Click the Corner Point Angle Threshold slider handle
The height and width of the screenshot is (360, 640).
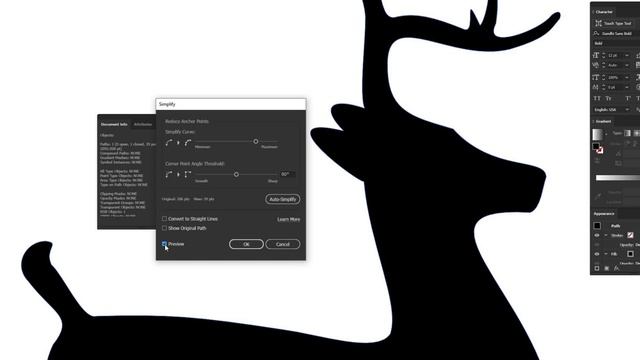click(236, 174)
